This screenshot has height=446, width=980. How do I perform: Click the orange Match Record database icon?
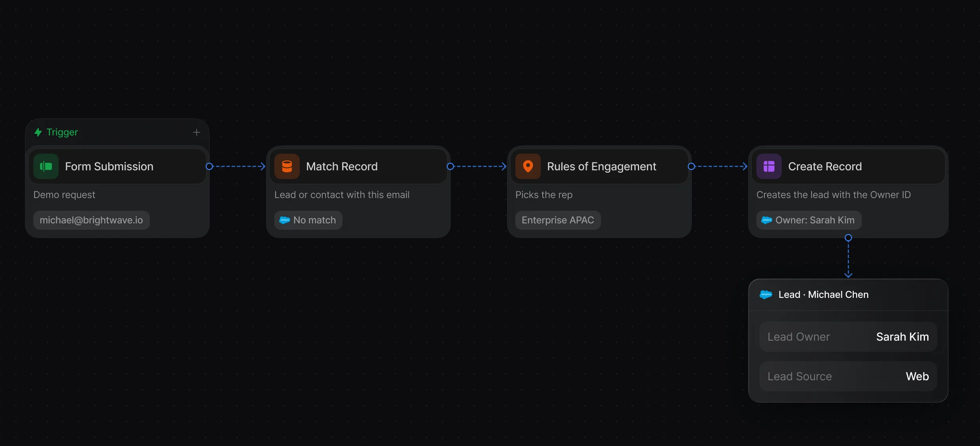click(287, 166)
